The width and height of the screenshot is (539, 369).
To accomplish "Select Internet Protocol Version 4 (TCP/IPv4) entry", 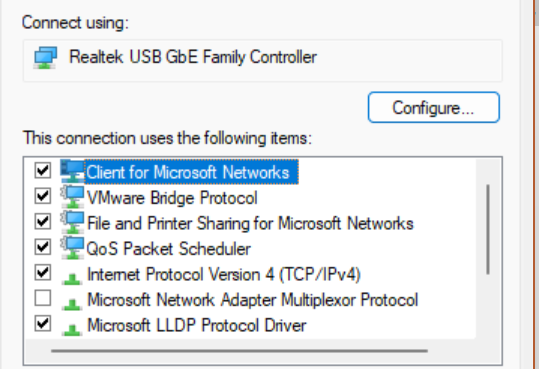I will (x=224, y=274).
